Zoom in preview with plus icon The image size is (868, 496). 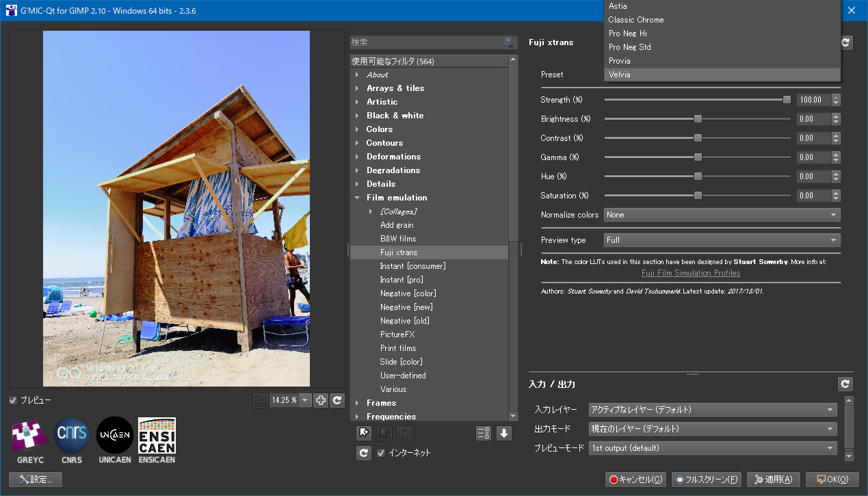pyautogui.click(x=321, y=400)
